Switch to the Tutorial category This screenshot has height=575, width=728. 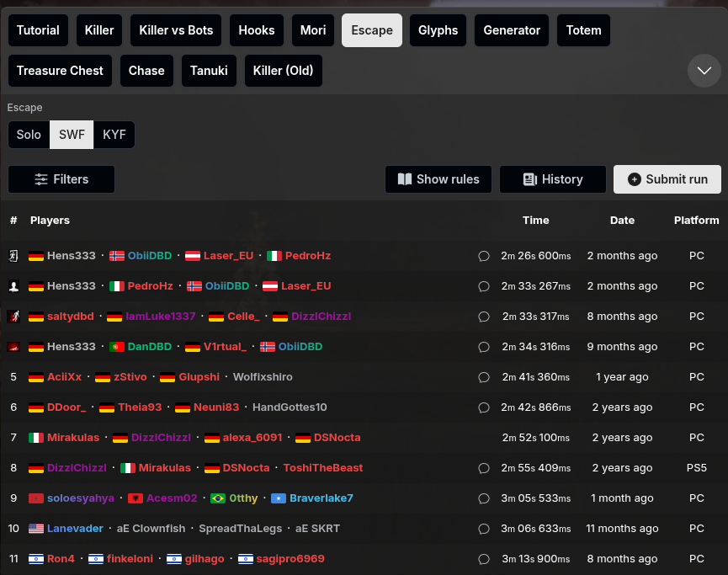point(38,30)
